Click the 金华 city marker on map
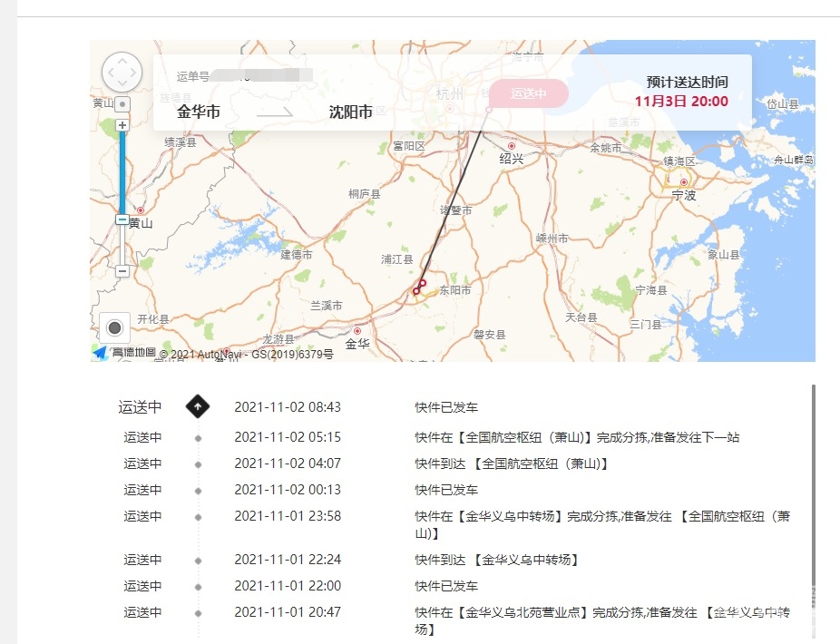840x644 pixels. click(358, 331)
